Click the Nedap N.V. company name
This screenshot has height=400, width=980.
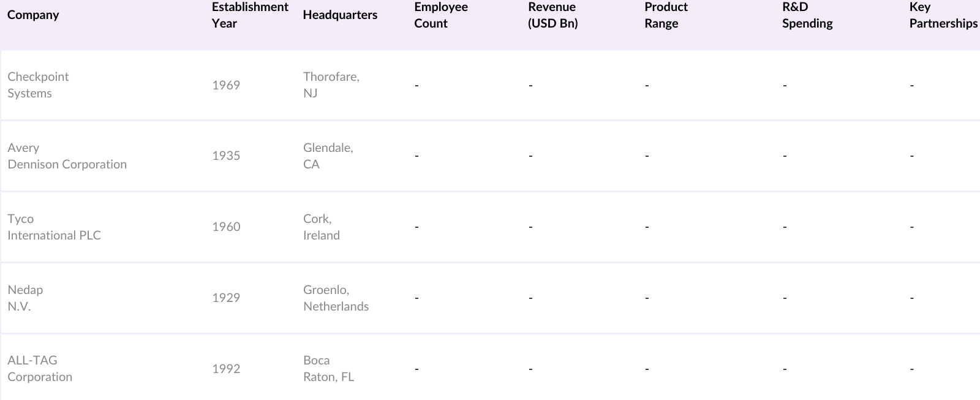point(25,298)
